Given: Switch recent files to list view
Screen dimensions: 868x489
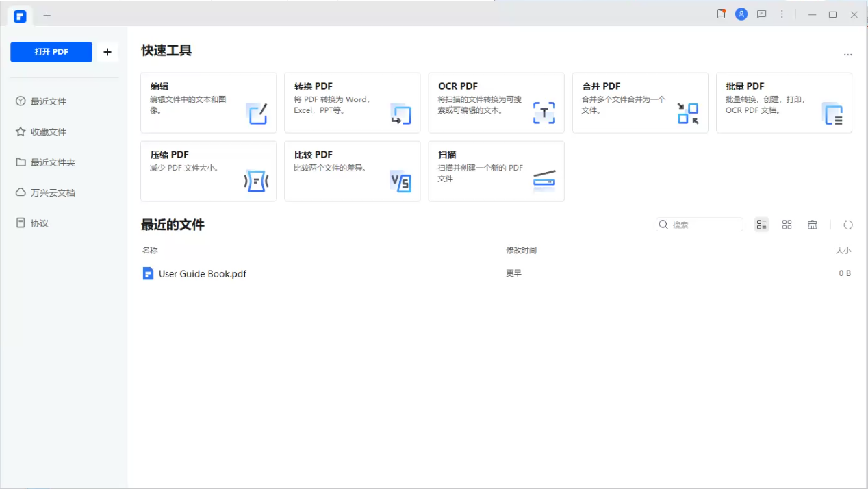Looking at the screenshot, I should 761,224.
